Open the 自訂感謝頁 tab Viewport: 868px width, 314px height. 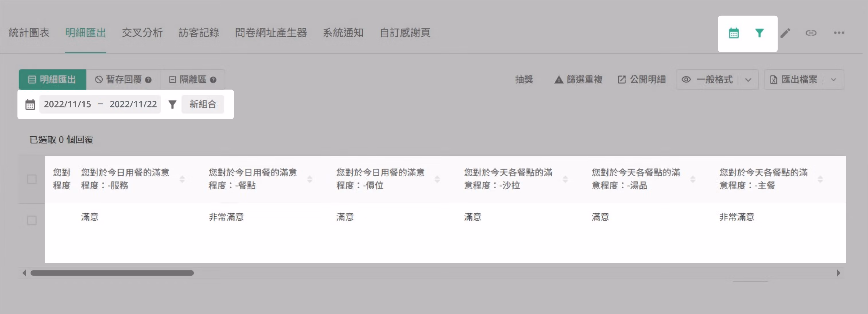[405, 33]
